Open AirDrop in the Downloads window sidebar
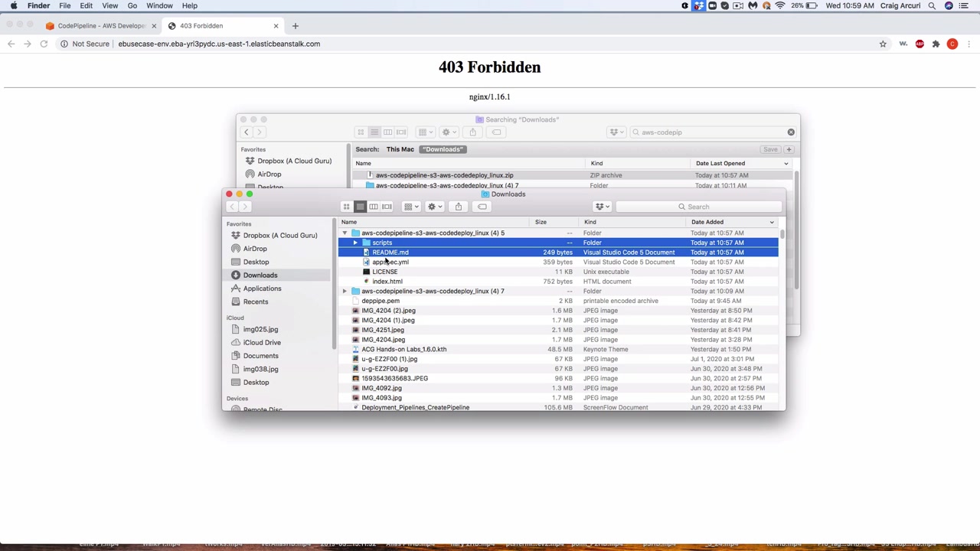Image resolution: width=980 pixels, height=551 pixels. (255, 249)
